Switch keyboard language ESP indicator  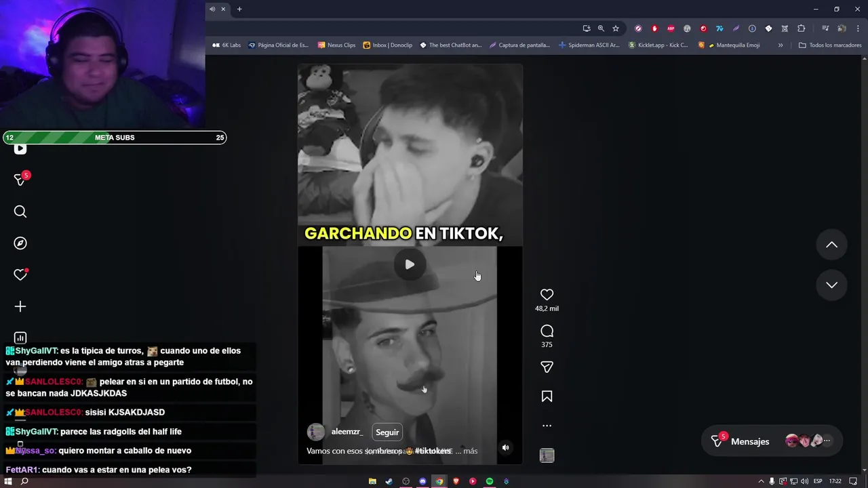[818, 481]
